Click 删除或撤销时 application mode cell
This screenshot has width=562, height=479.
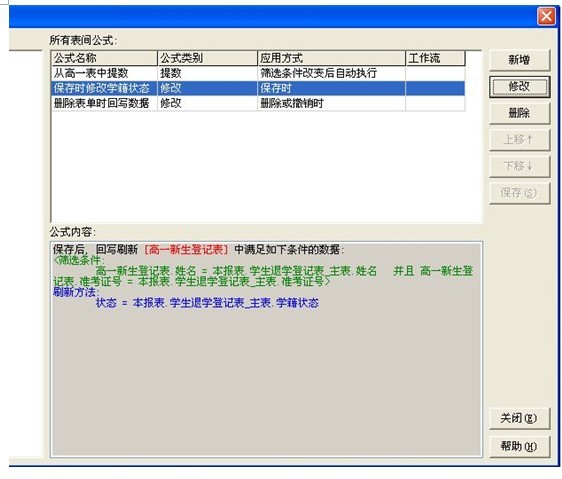click(x=292, y=104)
